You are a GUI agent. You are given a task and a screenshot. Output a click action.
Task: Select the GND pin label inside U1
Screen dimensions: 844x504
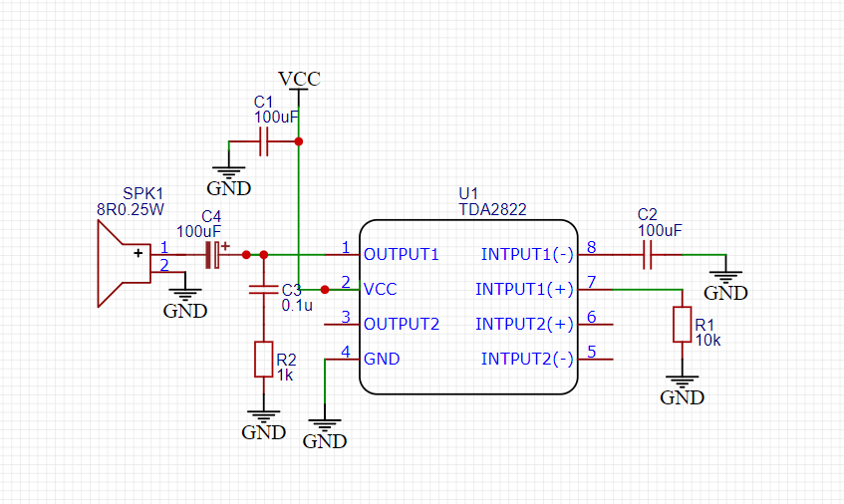382,359
